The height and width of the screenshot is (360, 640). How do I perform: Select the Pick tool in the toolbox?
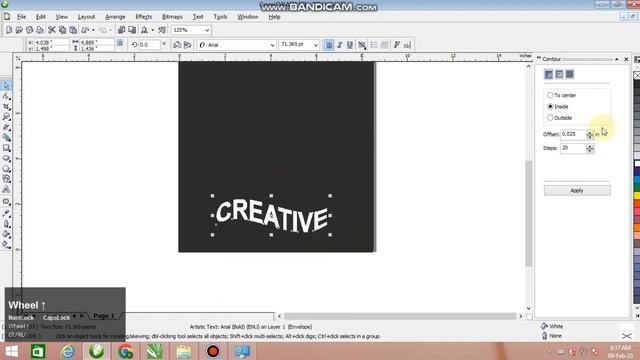6,86
